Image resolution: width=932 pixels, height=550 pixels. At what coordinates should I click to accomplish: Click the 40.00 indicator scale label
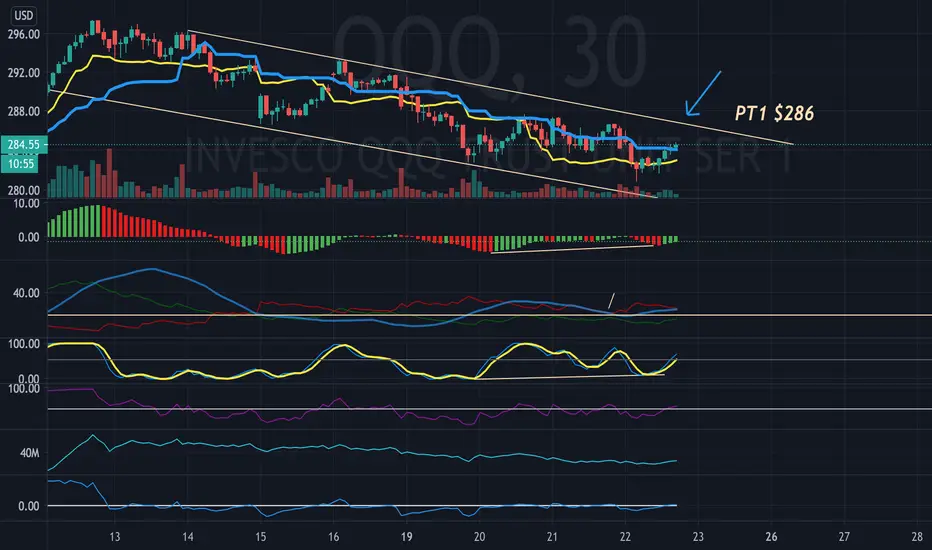[26, 293]
